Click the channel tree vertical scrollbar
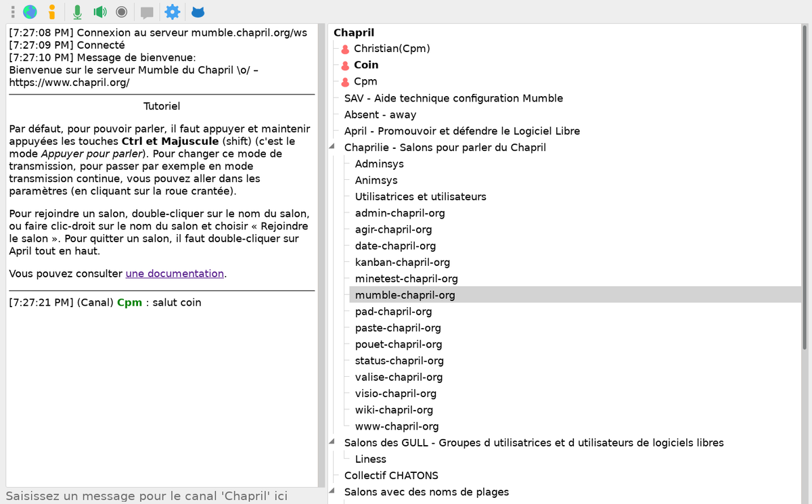This screenshot has height=504, width=812. point(805,186)
